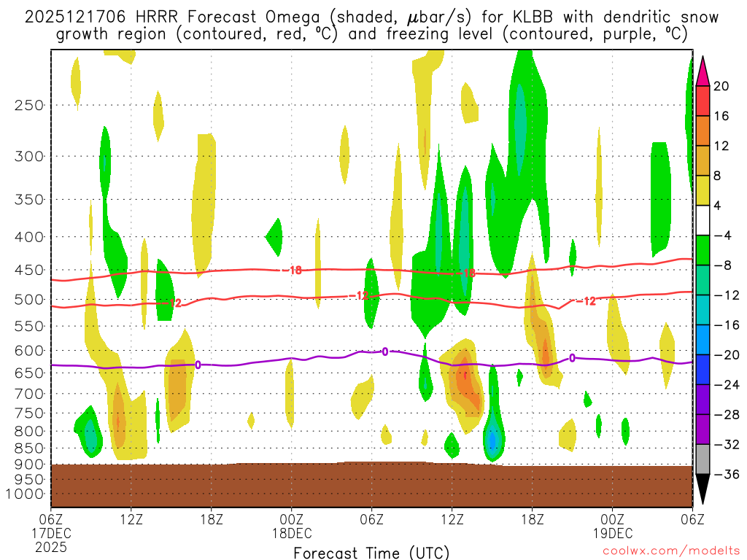Click the green swatch between -4 and -8

click(x=703, y=250)
